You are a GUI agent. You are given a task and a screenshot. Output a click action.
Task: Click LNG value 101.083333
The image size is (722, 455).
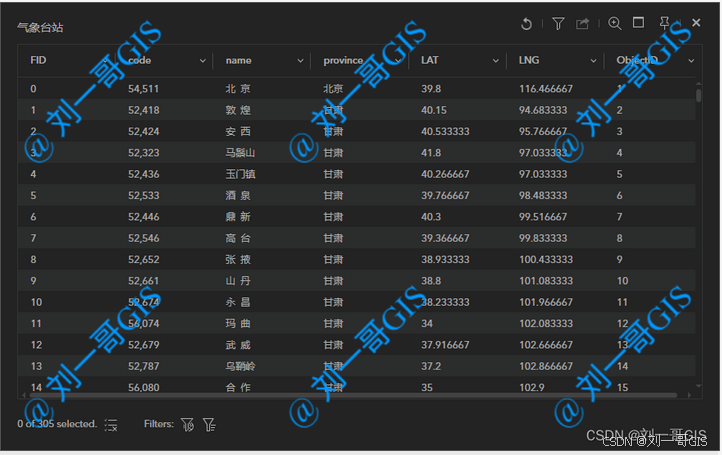(546, 281)
